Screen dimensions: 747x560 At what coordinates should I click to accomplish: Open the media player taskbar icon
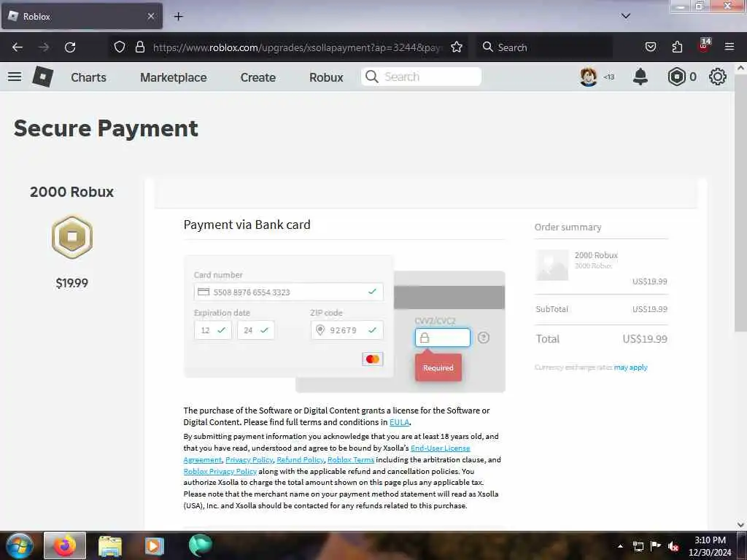154,545
